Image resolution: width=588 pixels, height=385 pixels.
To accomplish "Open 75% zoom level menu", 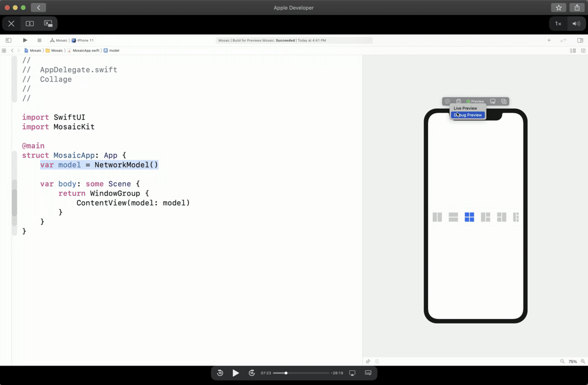I will coord(573,361).
